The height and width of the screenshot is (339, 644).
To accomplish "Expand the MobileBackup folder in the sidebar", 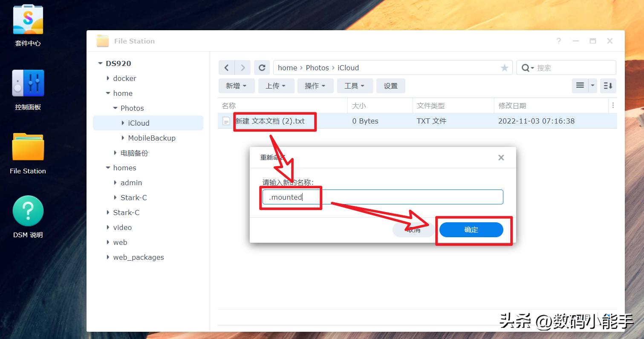I will point(123,138).
